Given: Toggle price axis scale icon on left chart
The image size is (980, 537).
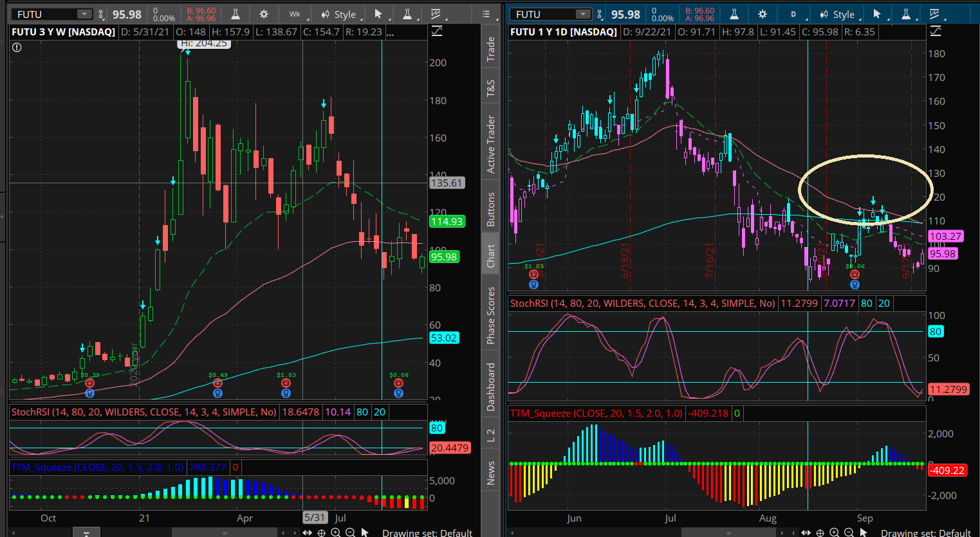Looking at the screenshot, I should (x=437, y=31).
